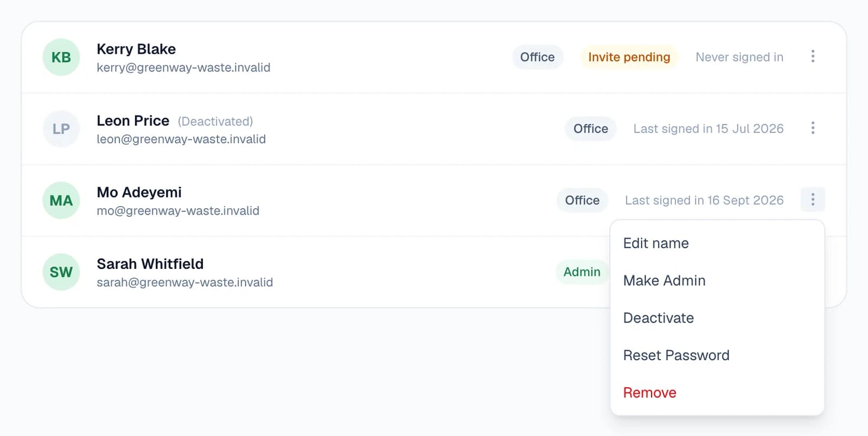
Task: Click Mo Adeyemi's MA avatar
Action: click(x=61, y=200)
